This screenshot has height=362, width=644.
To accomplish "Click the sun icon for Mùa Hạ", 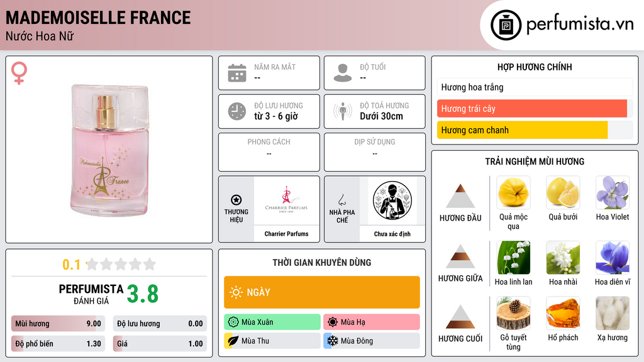I will (333, 322).
